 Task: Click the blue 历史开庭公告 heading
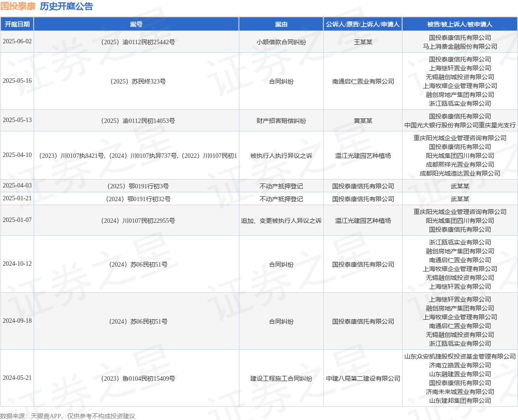(66, 6)
